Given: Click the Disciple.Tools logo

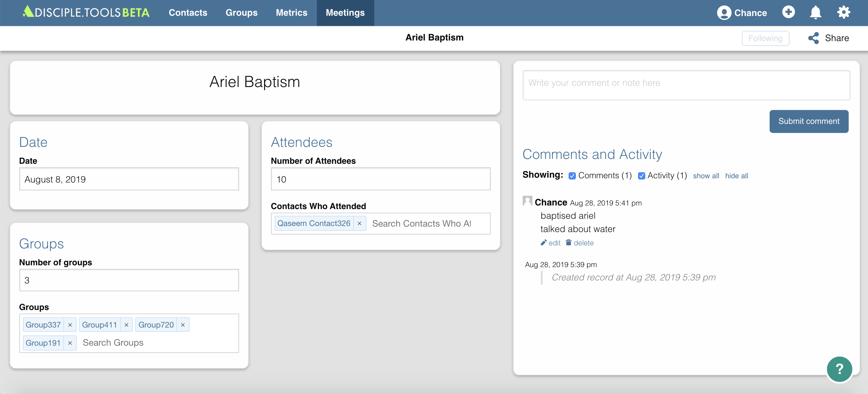Looking at the screenshot, I should pos(86,12).
